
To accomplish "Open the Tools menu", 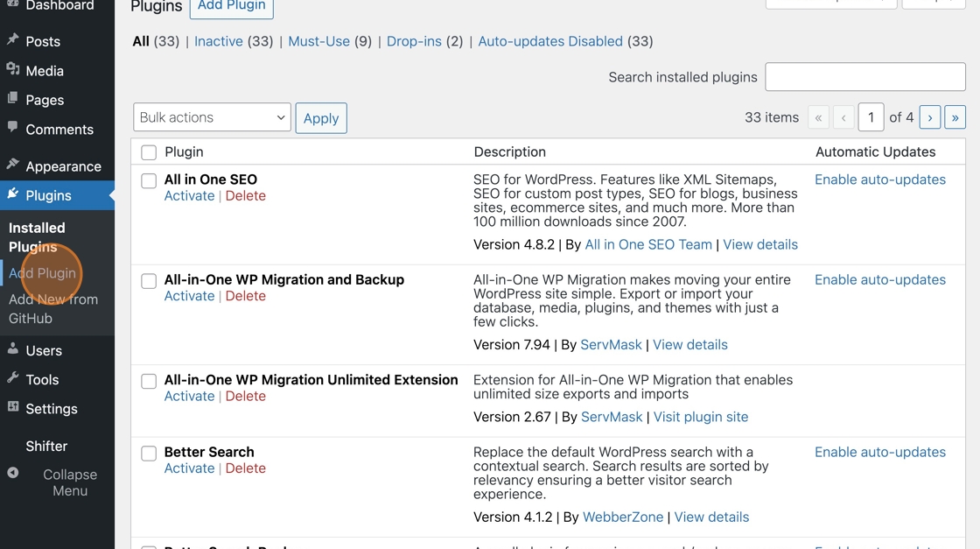I will click(42, 379).
